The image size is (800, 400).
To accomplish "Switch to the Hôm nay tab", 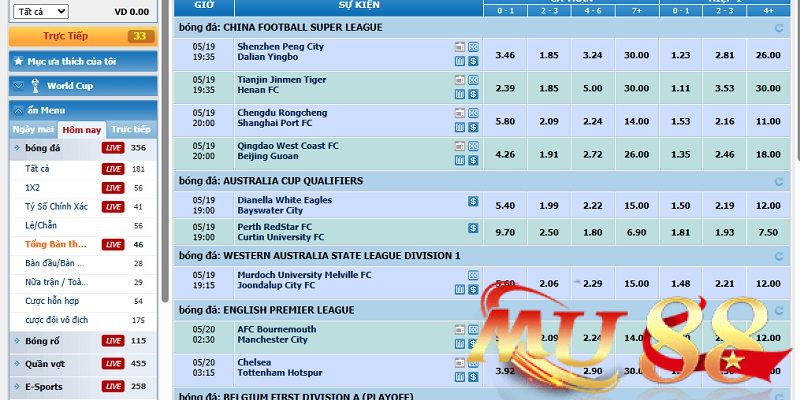I will tap(82, 130).
